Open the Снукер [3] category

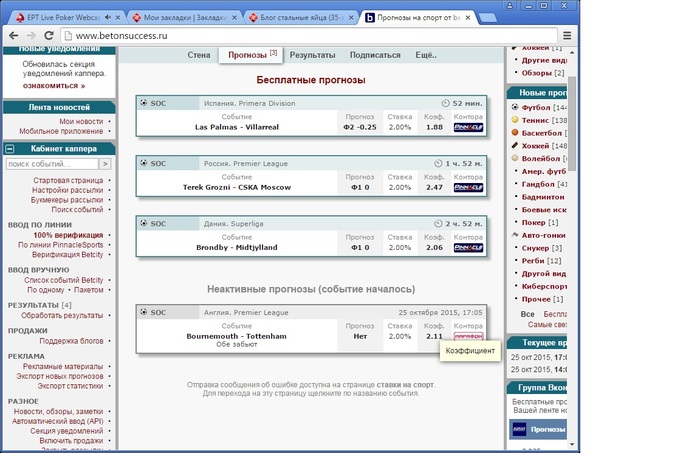pyautogui.click(x=542, y=248)
